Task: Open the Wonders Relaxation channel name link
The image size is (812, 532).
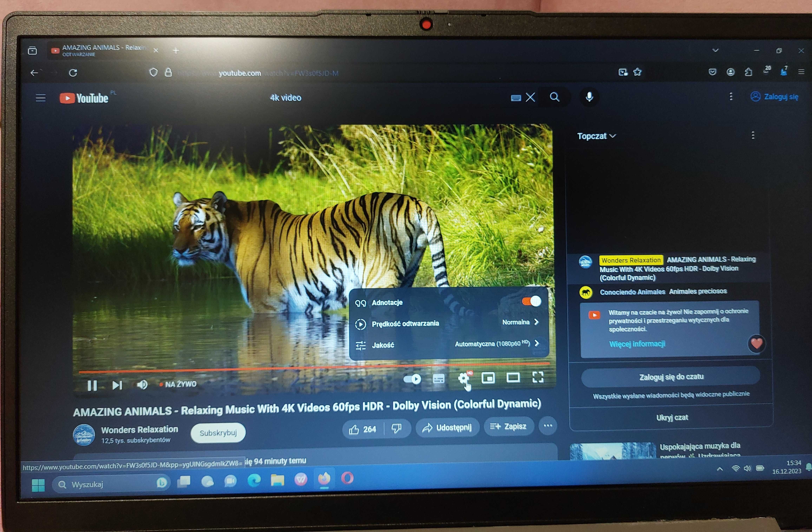Action: pyautogui.click(x=140, y=429)
